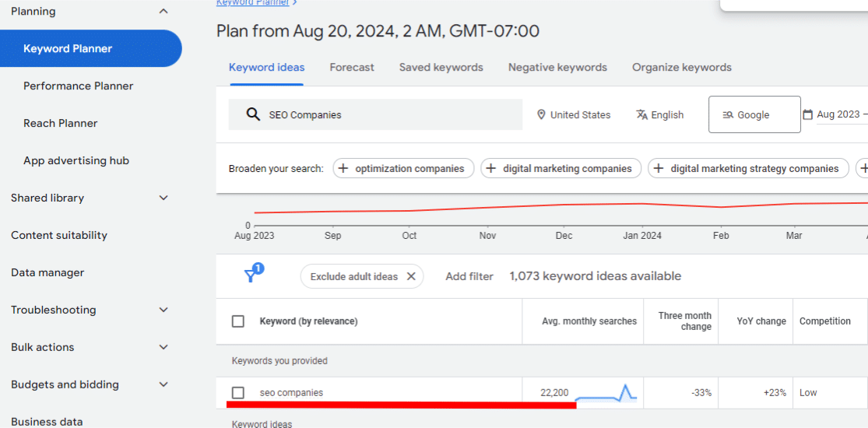Click the location pin icon

541,114
